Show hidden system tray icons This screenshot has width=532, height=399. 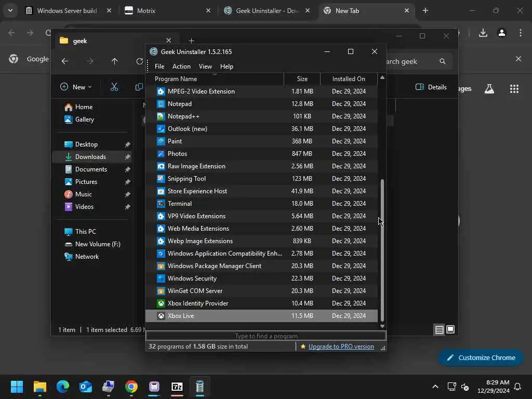(x=435, y=387)
